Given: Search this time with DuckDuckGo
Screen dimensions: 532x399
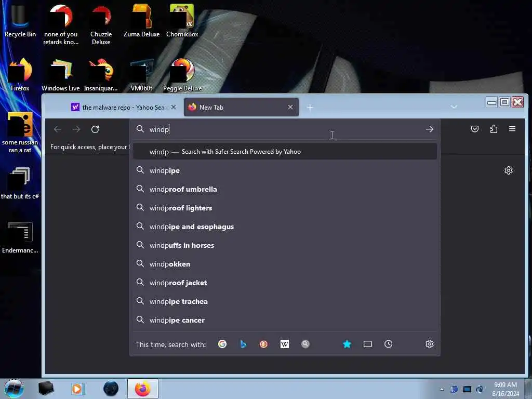Looking at the screenshot, I should pyautogui.click(x=263, y=344).
